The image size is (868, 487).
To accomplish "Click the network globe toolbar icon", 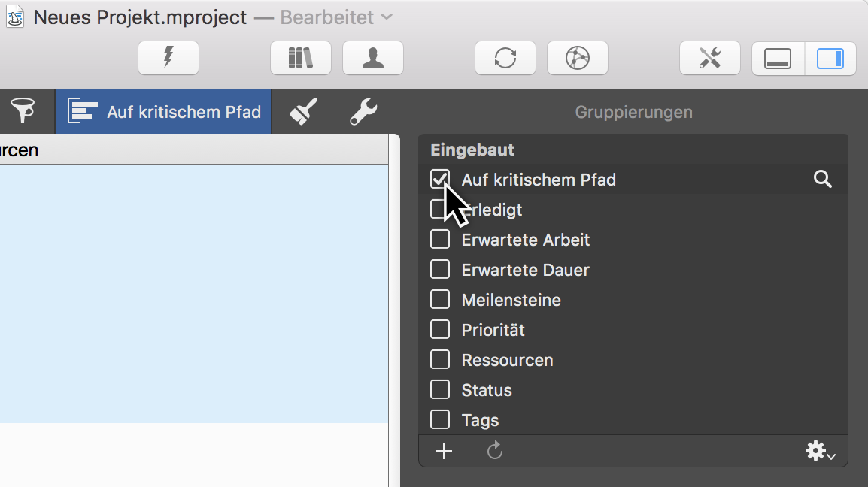I will point(578,58).
